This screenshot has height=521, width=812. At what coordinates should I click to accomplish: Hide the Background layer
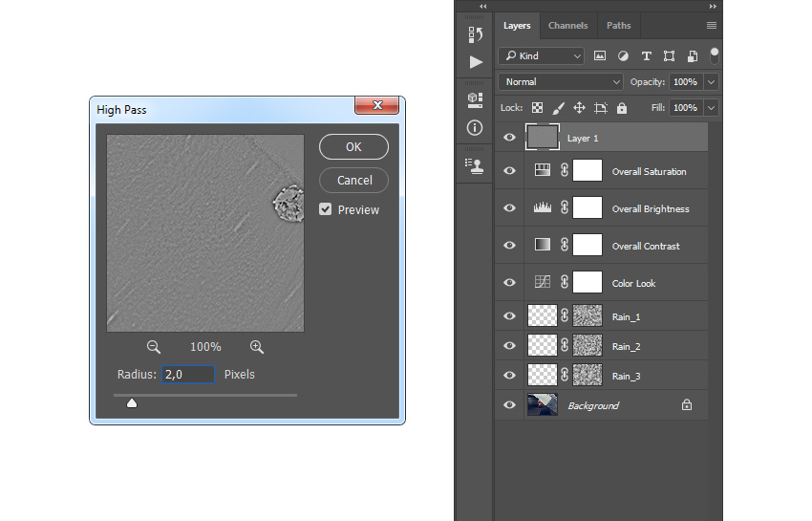(x=509, y=405)
